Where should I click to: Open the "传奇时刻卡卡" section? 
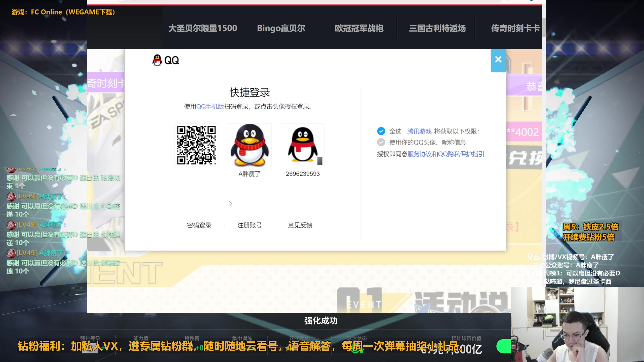[515, 28]
